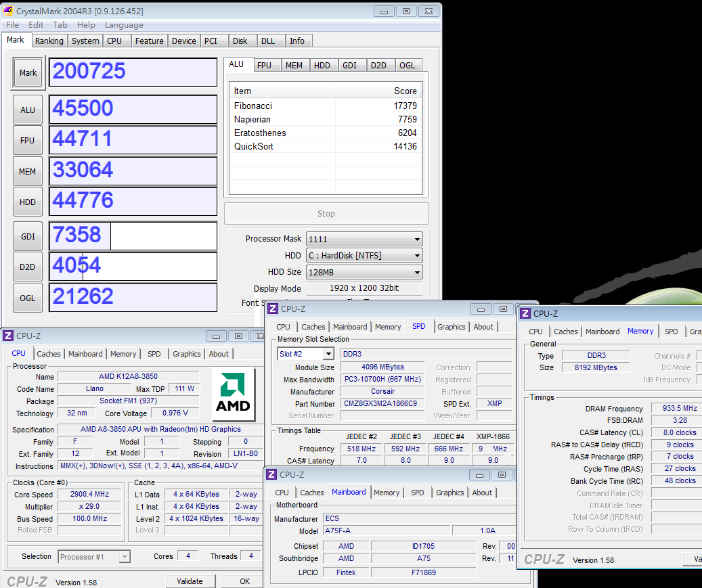
Task: Switch to the Ranking tab
Action: (49, 41)
